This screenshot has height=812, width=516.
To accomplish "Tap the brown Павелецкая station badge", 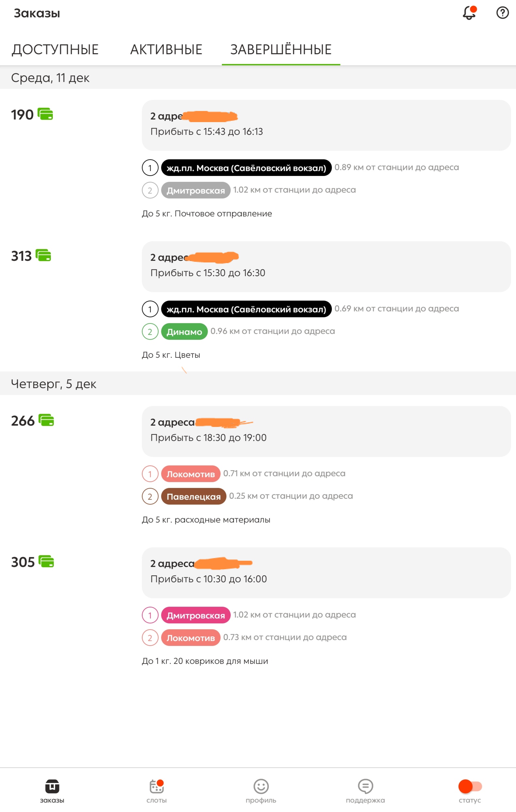I will pos(194,496).
